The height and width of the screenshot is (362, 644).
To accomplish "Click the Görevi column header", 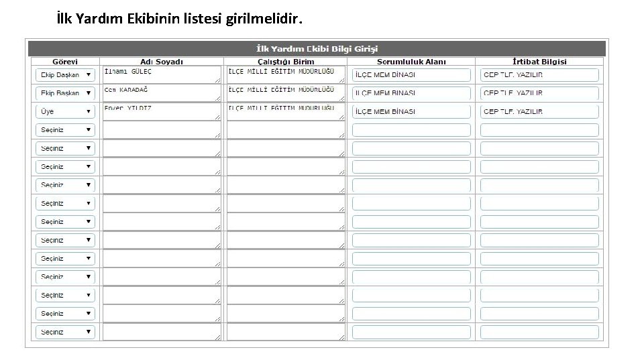I will [65, 62].
